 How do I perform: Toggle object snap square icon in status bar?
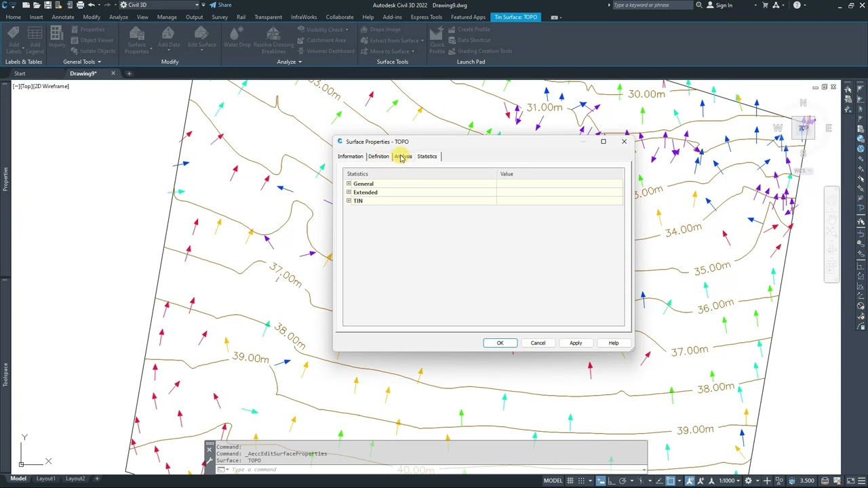point(671,481)
